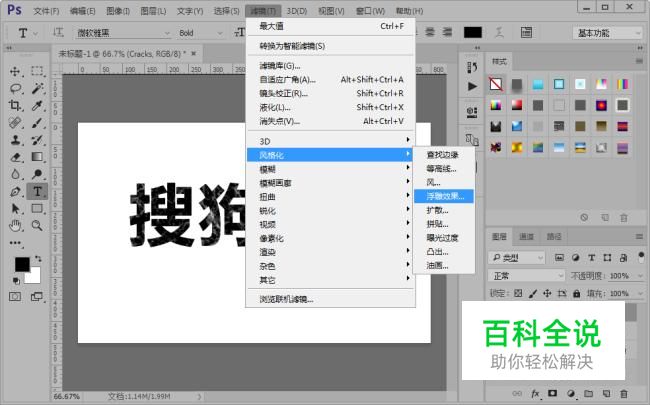Toggle lock image pixels brush icon
This screenshot has width=650, height=405.
point(533,293)
